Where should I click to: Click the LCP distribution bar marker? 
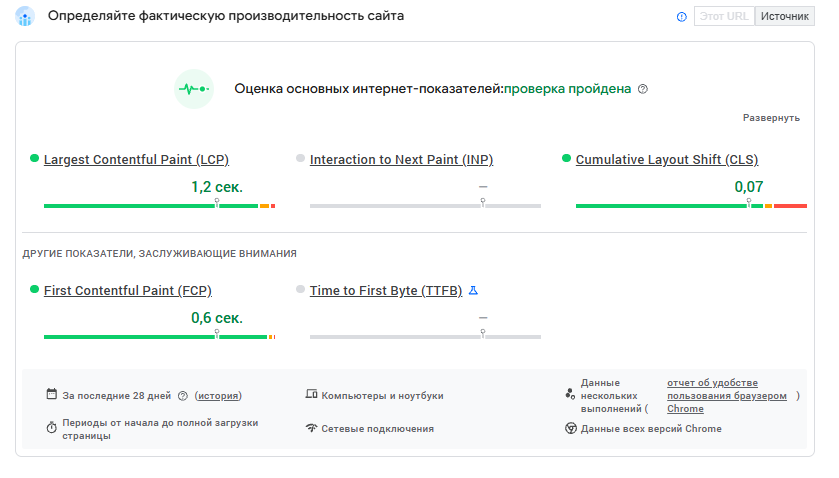217,203
